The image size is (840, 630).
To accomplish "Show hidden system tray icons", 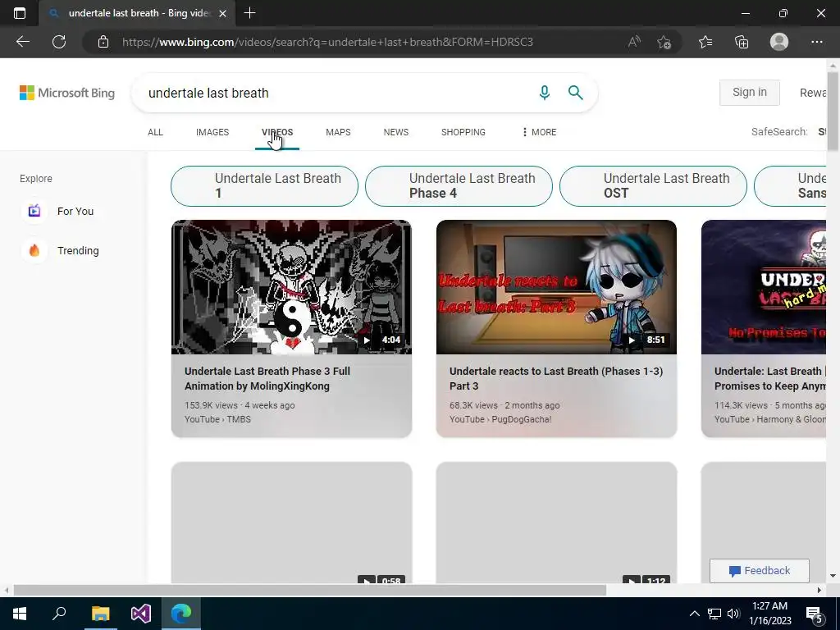I will tap(694, 614).
